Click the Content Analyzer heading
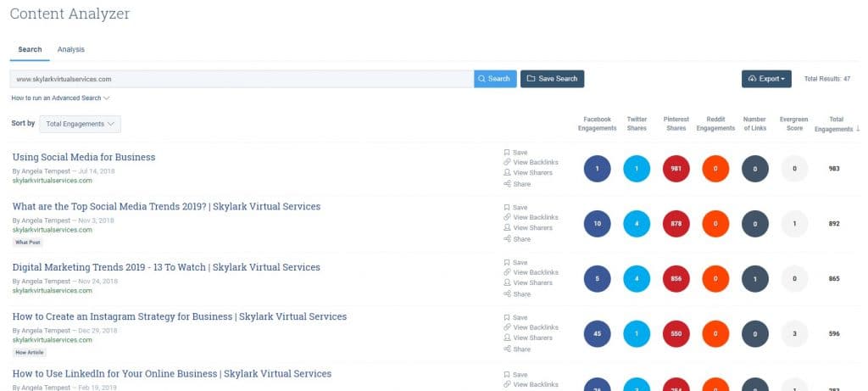Image resolution: width=868 pixels, height=391 pixels. click(x=70, y=14)
